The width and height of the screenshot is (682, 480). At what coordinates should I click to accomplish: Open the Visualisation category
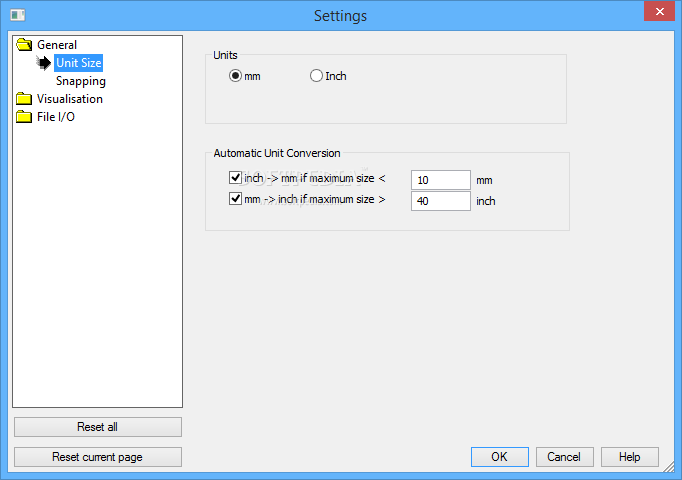pyautogui.click(x=70, y=99)
